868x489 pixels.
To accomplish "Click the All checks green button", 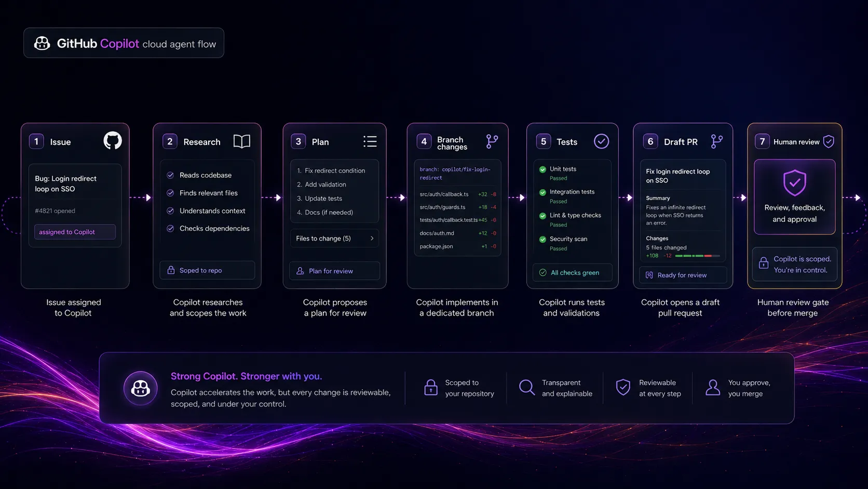I will point(572,272).
